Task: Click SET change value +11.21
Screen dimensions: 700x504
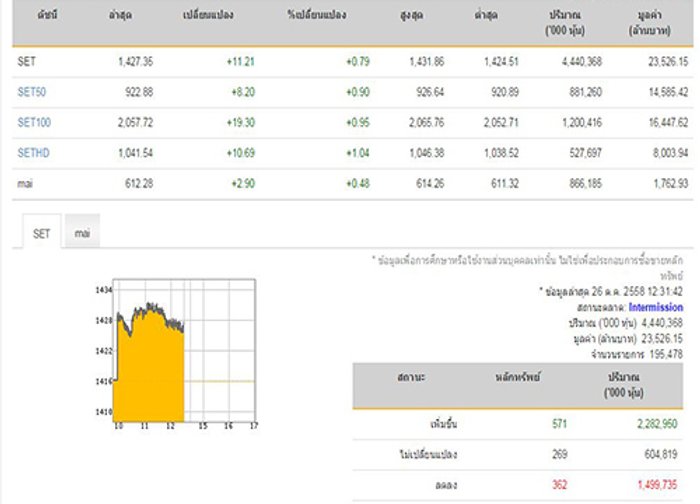Action: click(x=241, y=62)
